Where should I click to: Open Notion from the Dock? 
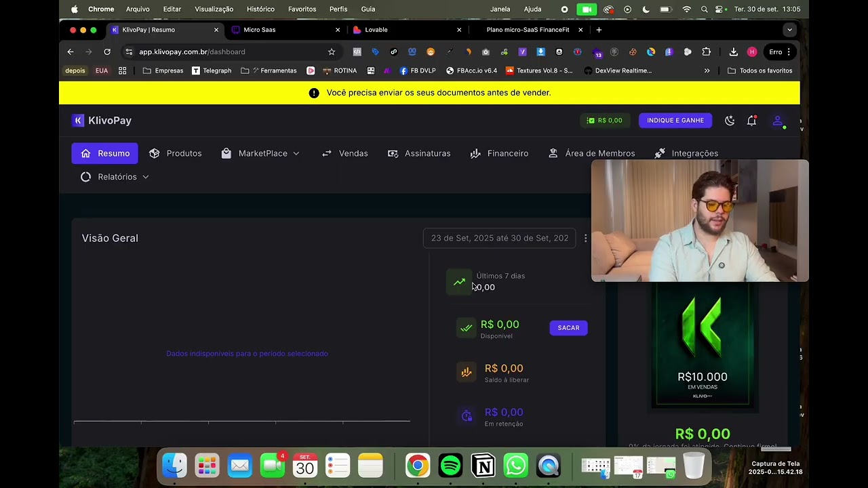tap(484, 466)
